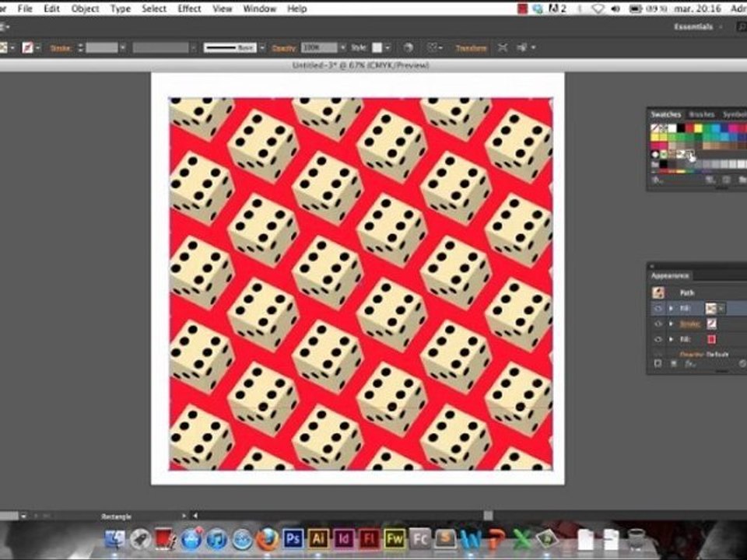Click the Stroke label in control bar
Image resolution: width=747 pixels, height=560 pixels.
click(x=61, y=48)
